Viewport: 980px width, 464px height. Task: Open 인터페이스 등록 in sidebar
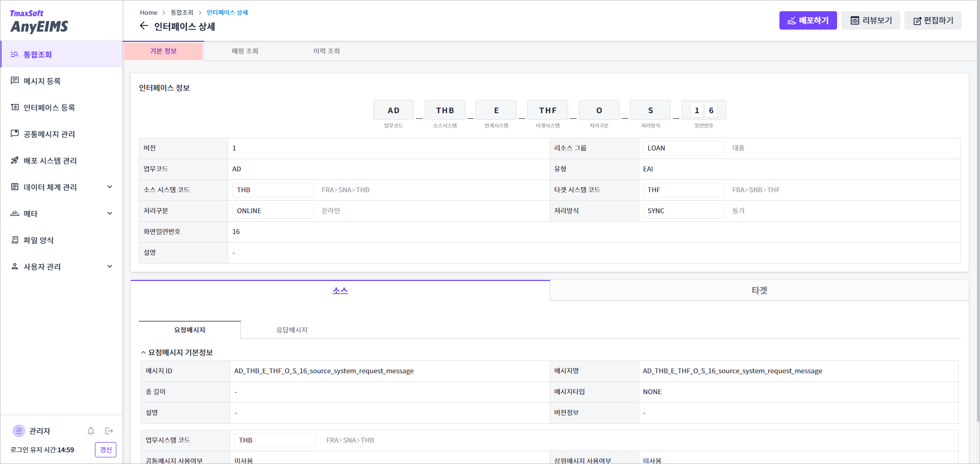61,108
